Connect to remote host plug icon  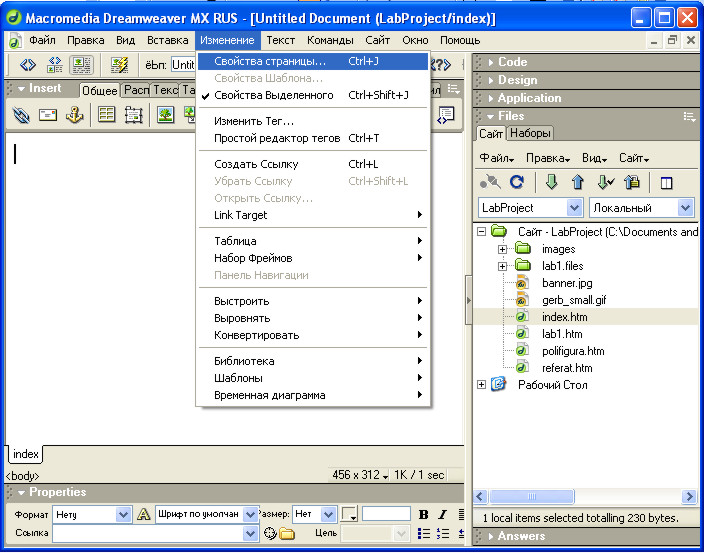click(490, 182)
